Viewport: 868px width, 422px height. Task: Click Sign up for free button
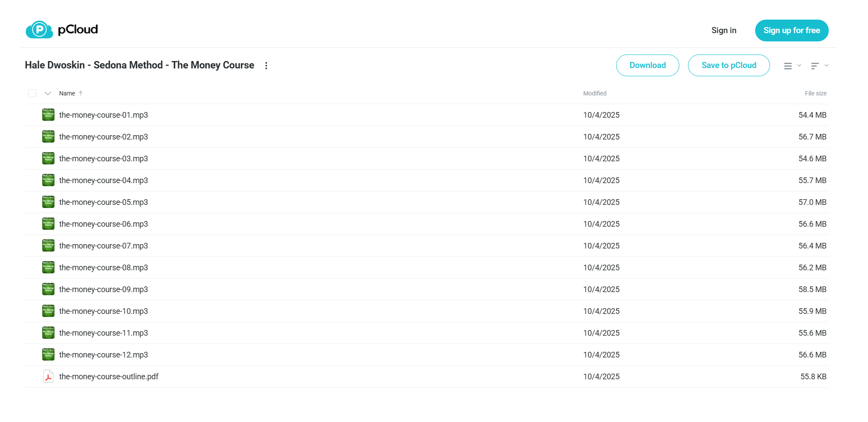(792, 31)
